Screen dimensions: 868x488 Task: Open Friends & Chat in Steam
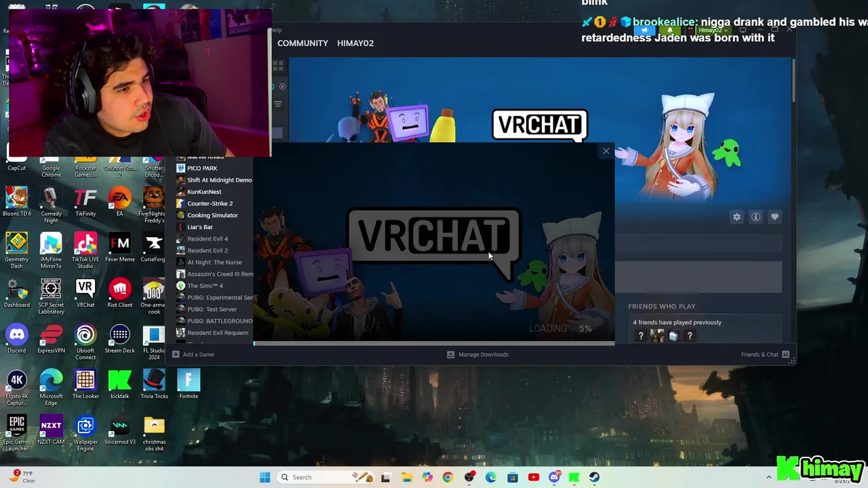click(765, 354)
